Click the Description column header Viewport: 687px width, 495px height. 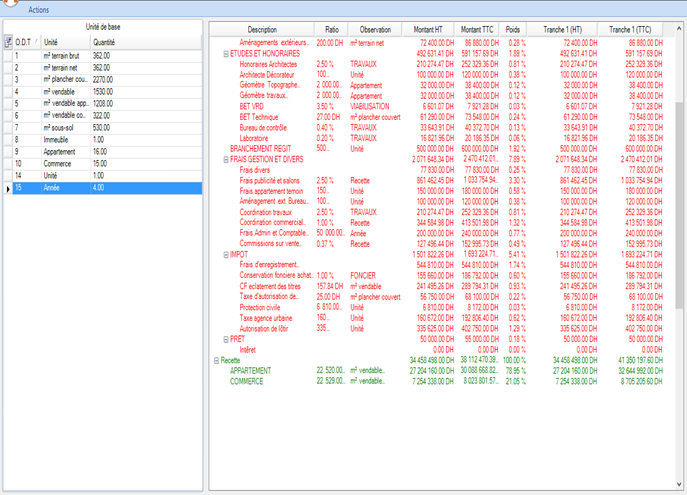tap(262, 30)
